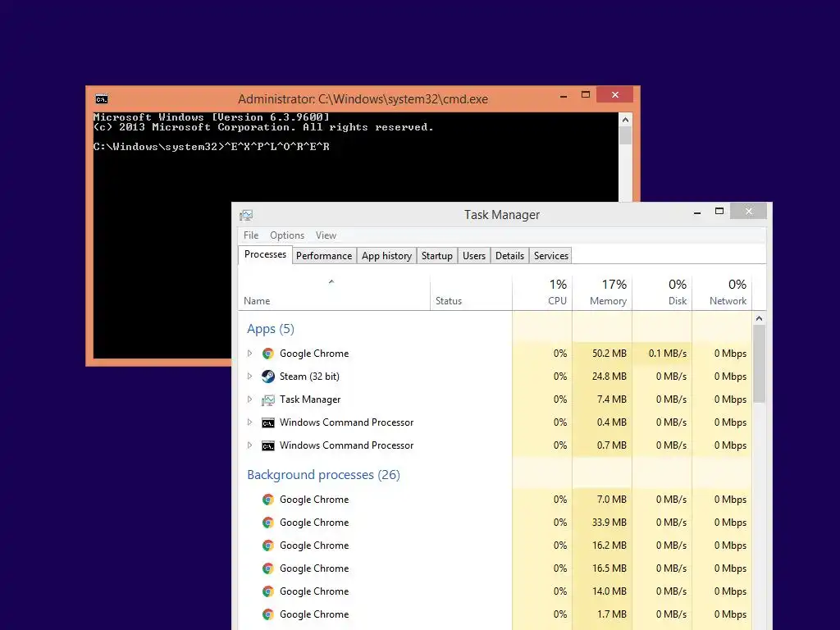Viewport: 840px width, 630px height.
Task: Click the Google Chrome app icon in Apps
Action: [x=268, y=354]
